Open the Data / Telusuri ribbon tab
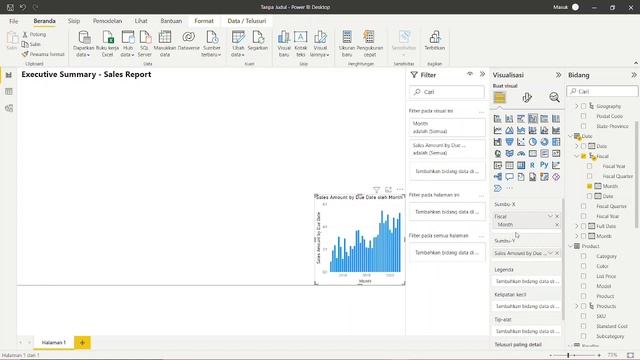This screenshot has width=640, height=360. tap(247, 21)
